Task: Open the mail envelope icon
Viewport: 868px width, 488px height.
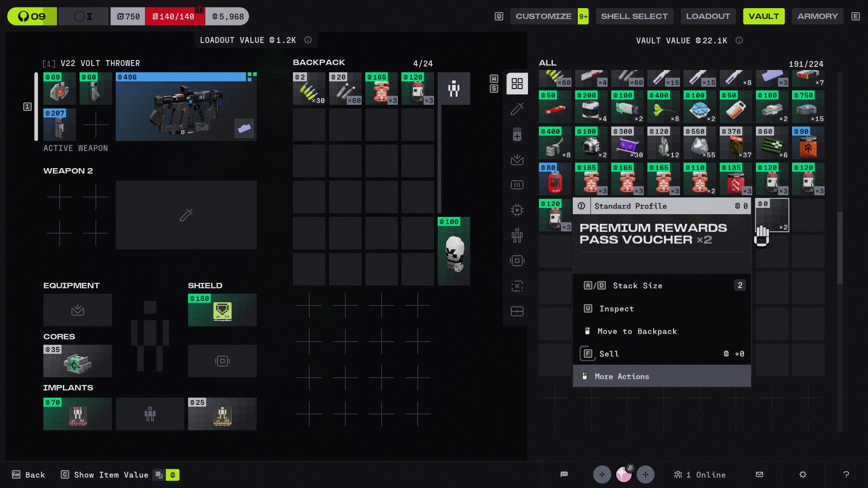Action: (759, 474)
